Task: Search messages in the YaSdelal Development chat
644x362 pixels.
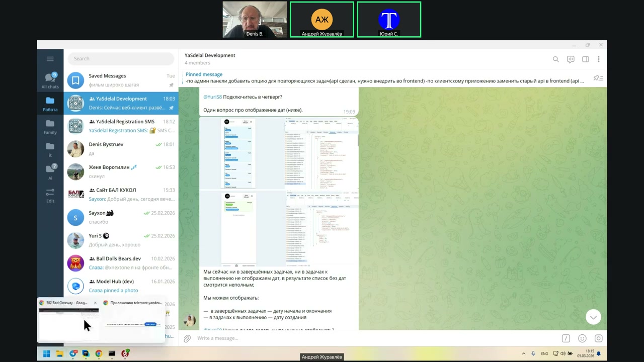Action: 555,59
